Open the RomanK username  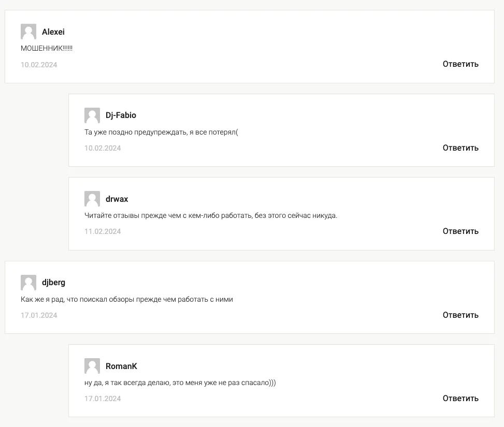click(x=121, y=366)
